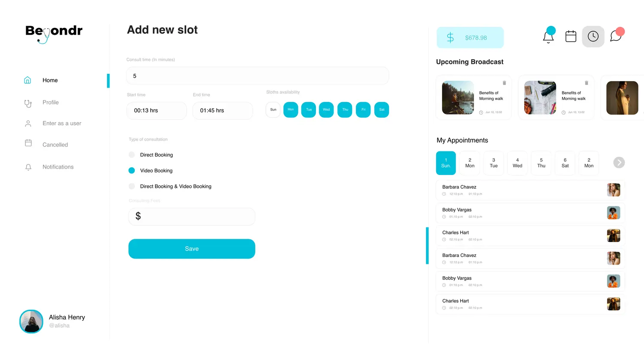Open Alisha Henry profile avatar

coord(31,322)
